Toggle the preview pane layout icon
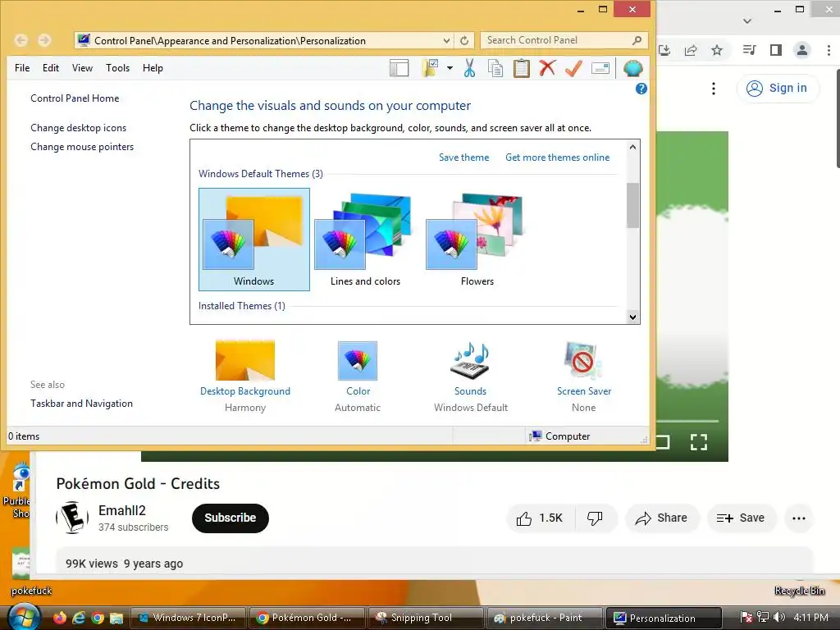Image resolution: width=840 pixels, height=630 pixels. 399,68
